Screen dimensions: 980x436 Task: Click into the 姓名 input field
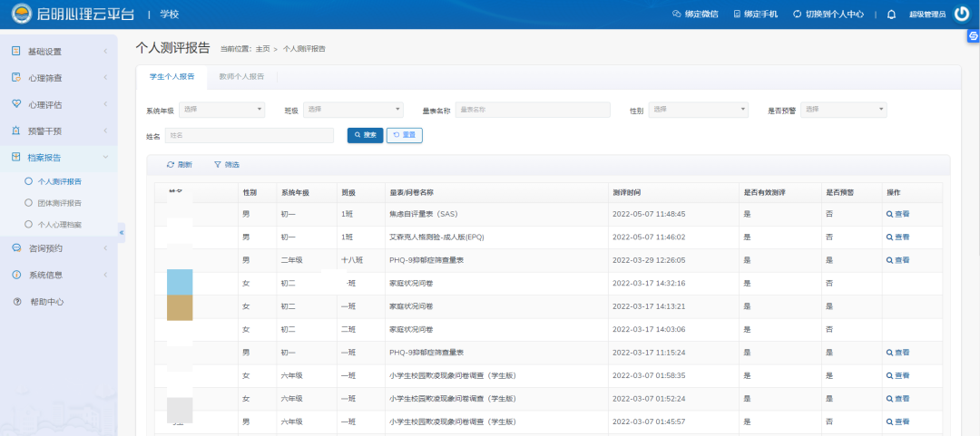point(250,135)
